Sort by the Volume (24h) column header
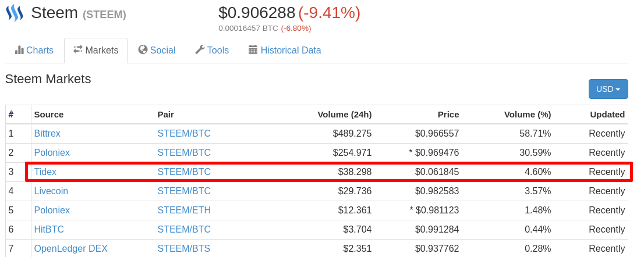This screenshot has width=644, height=257. (x=345, y=115)
